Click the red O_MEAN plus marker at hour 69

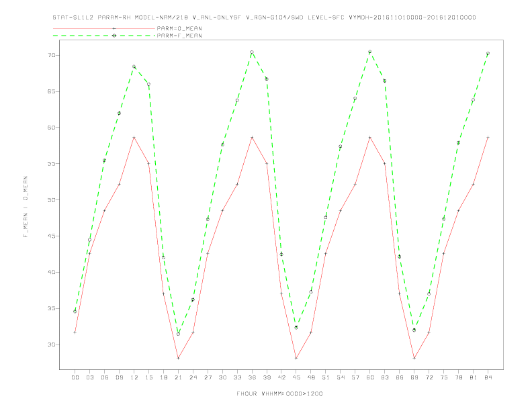tap(414, 358)
